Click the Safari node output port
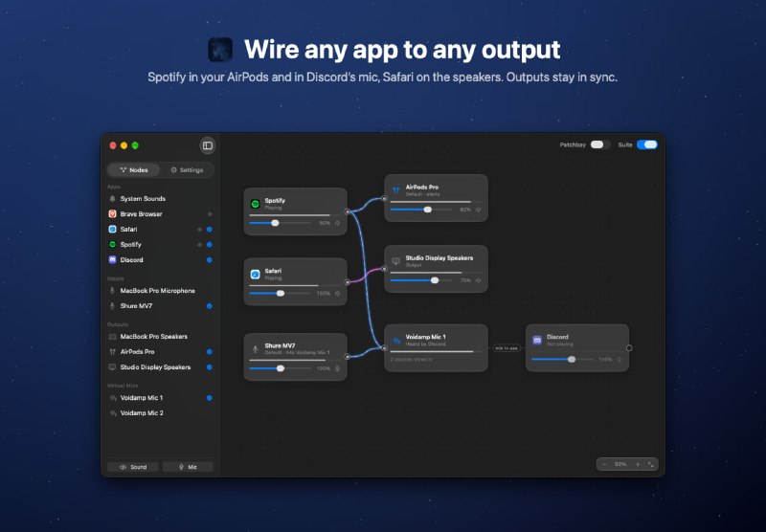The height and width of the screenshot is (532, 766). 348,282
